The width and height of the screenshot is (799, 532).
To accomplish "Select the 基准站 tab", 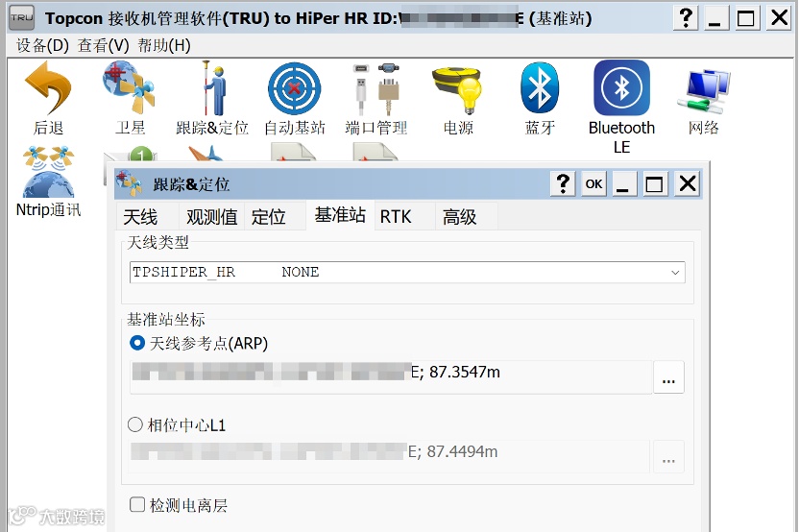I will point(340,215).
